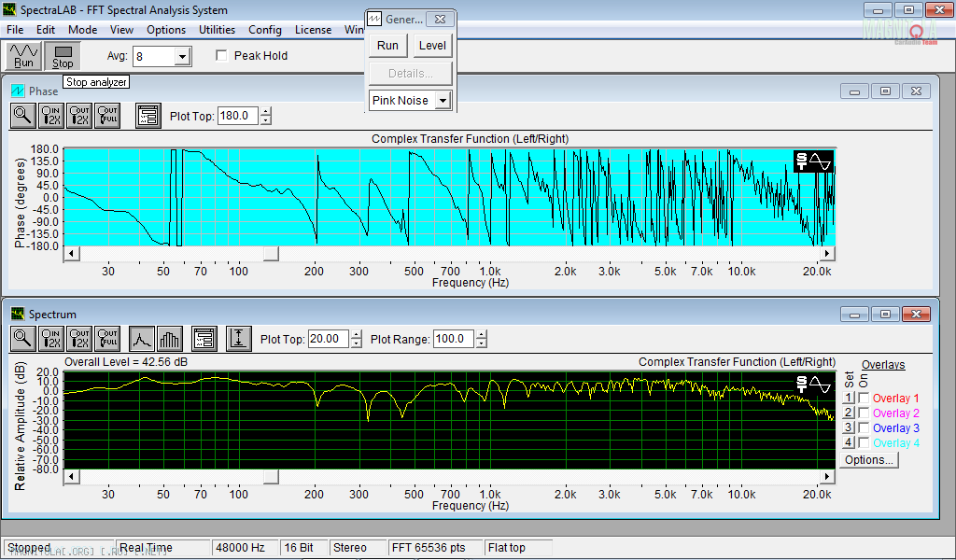Open the Utilities menu
The width and height of the screenshot is (956, 560).
pos(217,30)
